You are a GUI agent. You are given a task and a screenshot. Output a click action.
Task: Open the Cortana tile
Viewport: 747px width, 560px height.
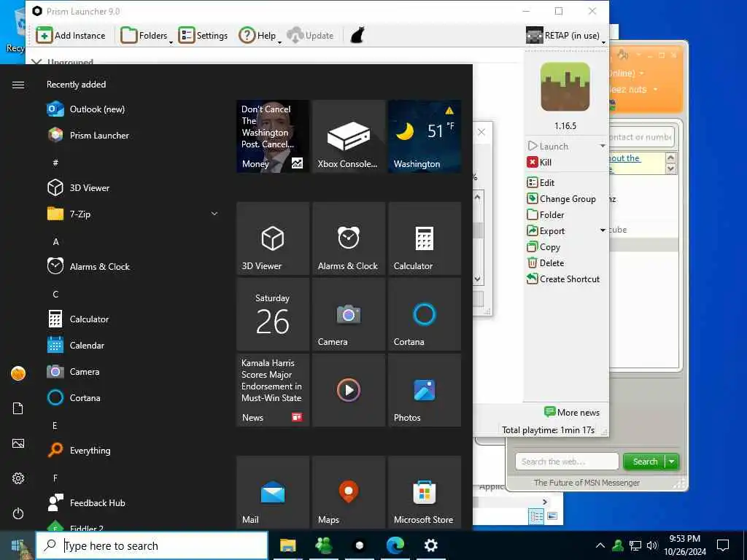click(425, 314)
